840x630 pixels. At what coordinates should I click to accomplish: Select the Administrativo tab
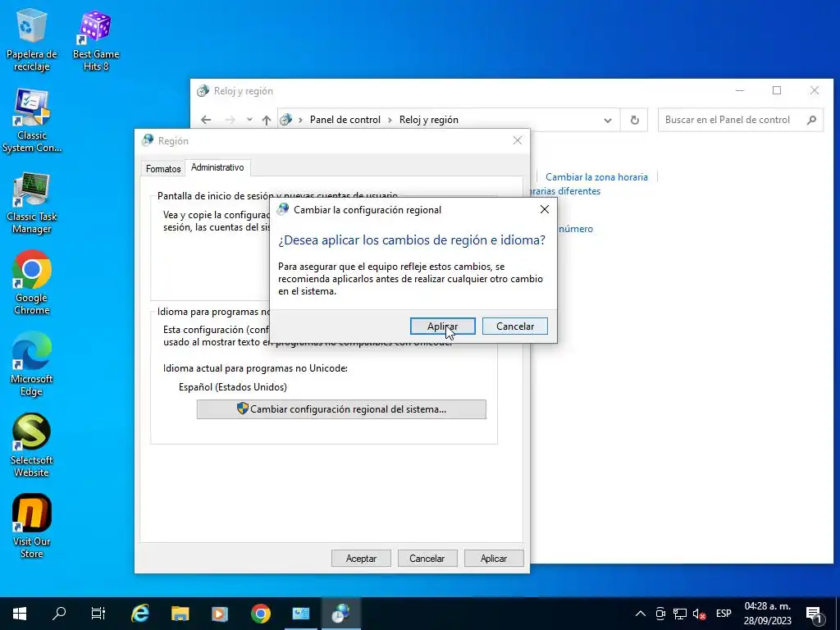click(217, 167)
